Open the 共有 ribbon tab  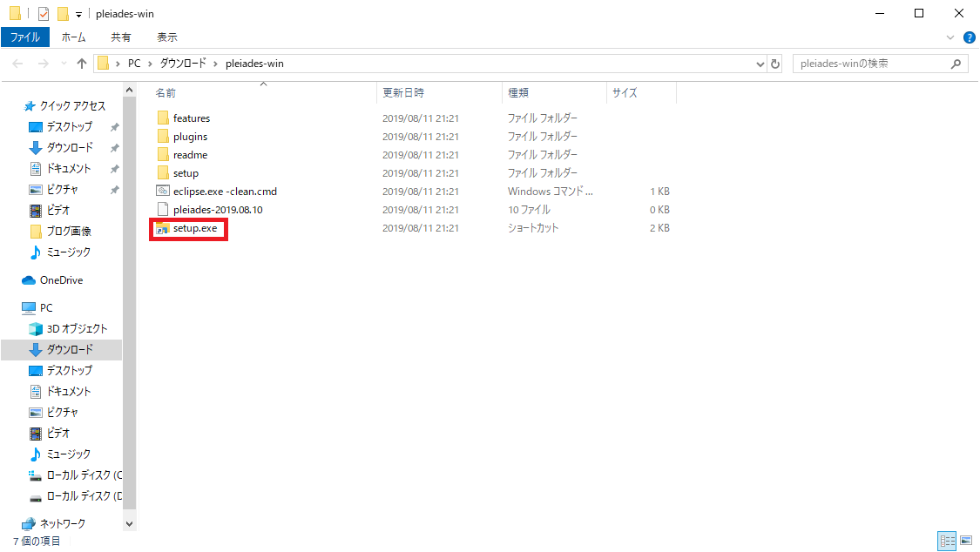(x=120, y=37)
